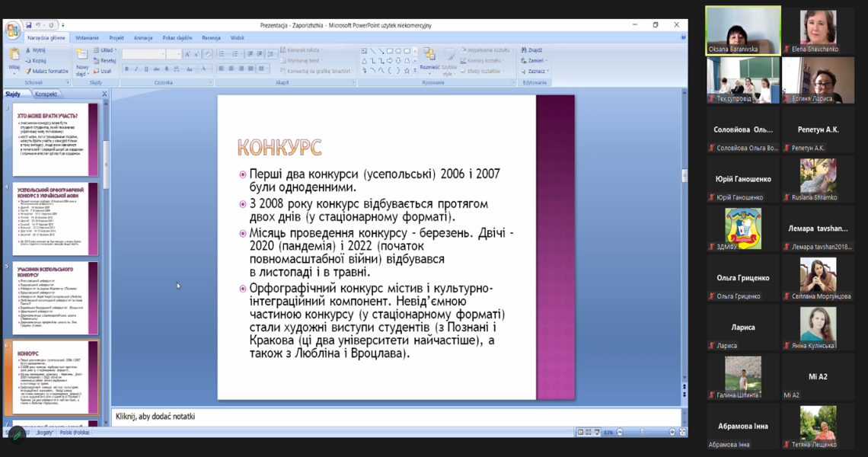868x457 pixels.
Task: Open the Wstawianie ribbon tab
Action: point(87,37)
